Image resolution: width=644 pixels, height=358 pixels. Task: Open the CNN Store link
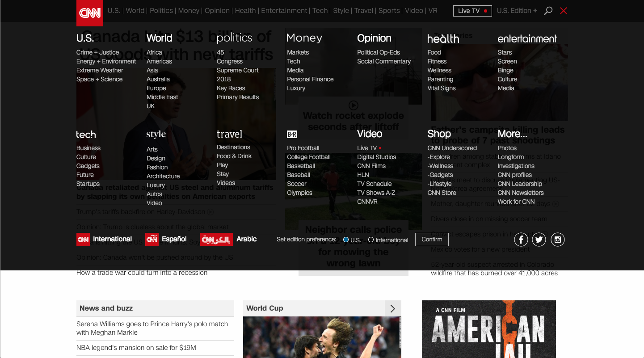tap(442, 193)
